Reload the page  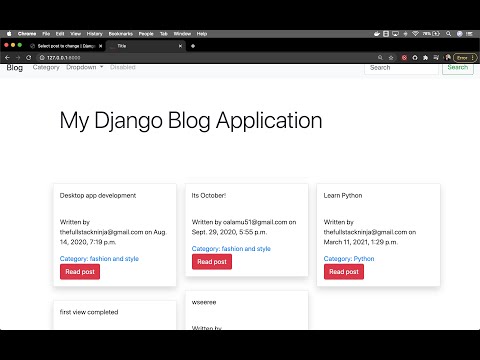[29, 58]
